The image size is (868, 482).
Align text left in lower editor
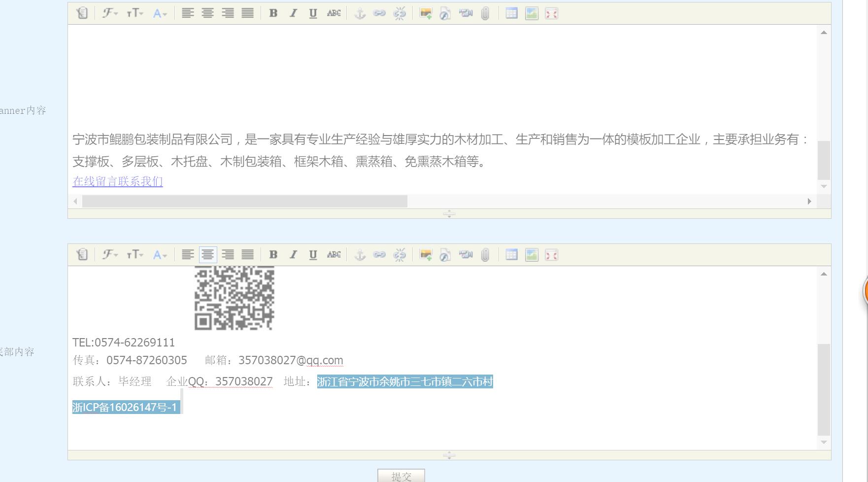(x=188, y=255)
